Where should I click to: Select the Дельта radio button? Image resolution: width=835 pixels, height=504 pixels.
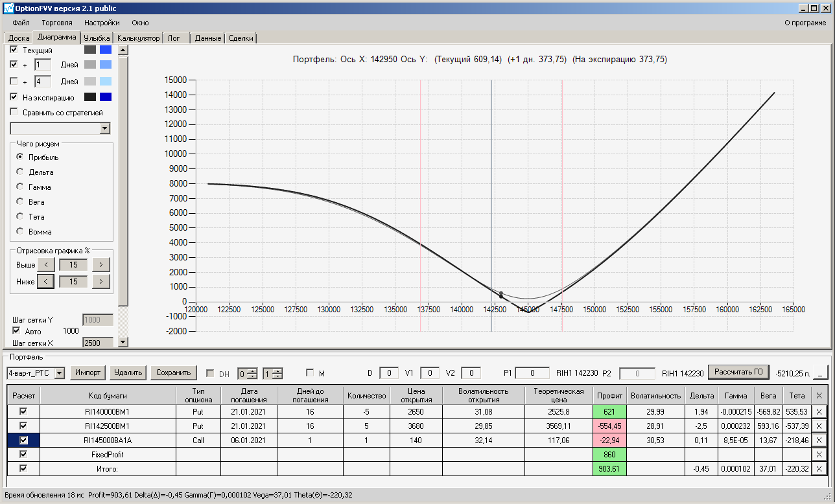click(x=20, y=172)
